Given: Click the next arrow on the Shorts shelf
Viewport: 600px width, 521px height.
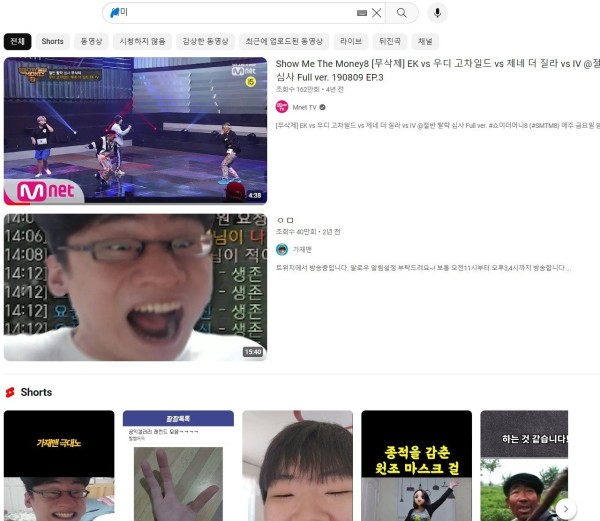Looking at the screenshot, I should (x=566, y=509).
